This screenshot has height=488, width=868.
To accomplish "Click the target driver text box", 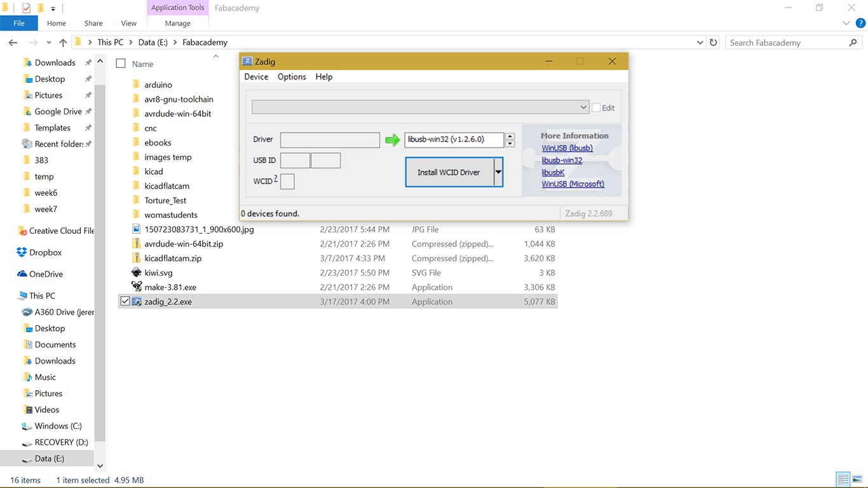I will click(454, 140).
